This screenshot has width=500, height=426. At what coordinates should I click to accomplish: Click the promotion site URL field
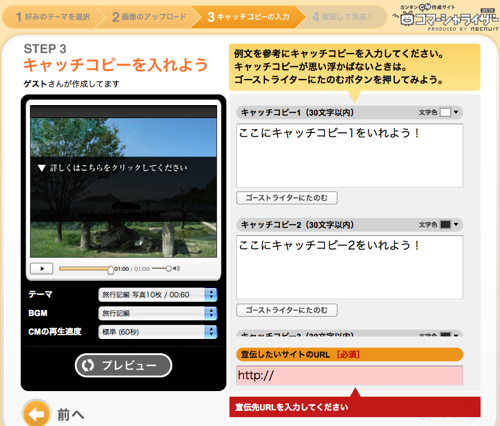(349, 375)
